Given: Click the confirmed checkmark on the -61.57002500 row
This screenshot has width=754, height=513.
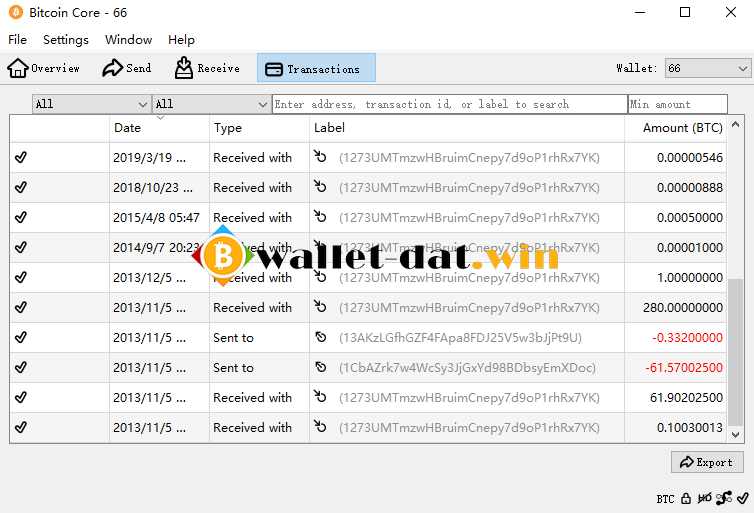Looking at the screenshot, I should click(21, 367).
